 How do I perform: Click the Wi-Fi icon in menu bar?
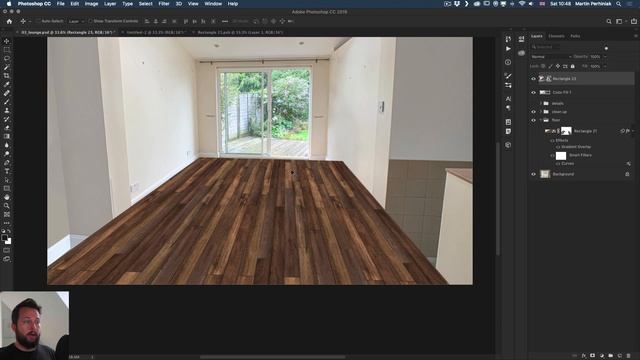pos(522,4)
